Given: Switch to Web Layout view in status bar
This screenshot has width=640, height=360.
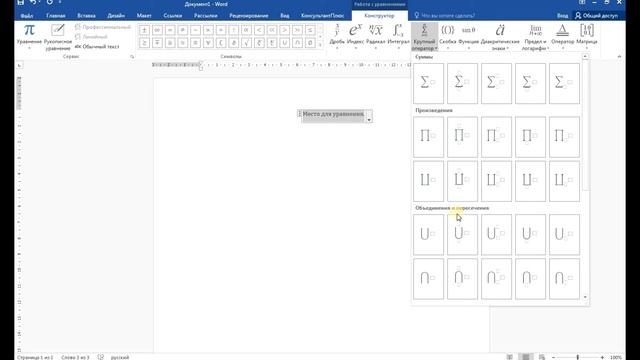Looking at the screenshot, I should pos(542,357).
